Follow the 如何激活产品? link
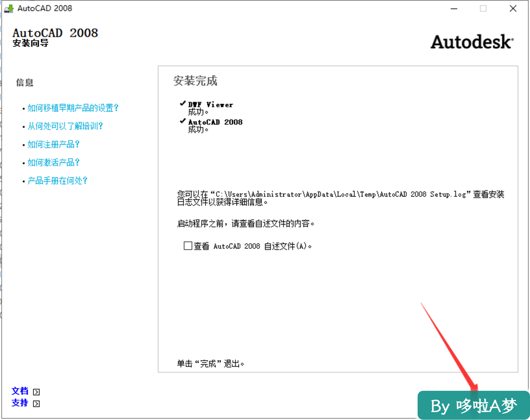Screen dimensions: 530x420 [x=53, y=163]
